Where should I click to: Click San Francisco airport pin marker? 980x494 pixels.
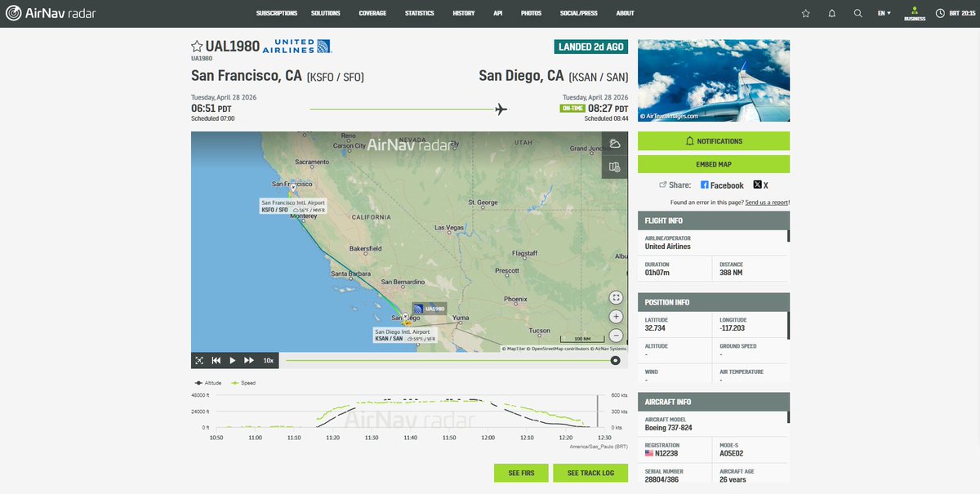(x=293, y=187)
